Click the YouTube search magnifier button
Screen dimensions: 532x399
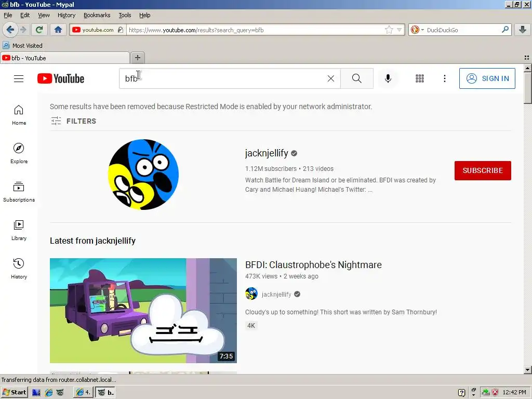tap(357, 79)
